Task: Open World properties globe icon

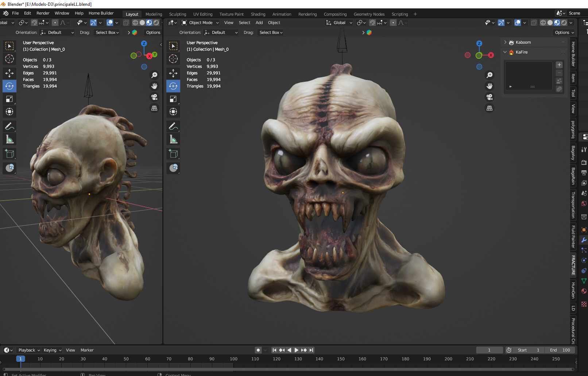Action: point(584,203)
